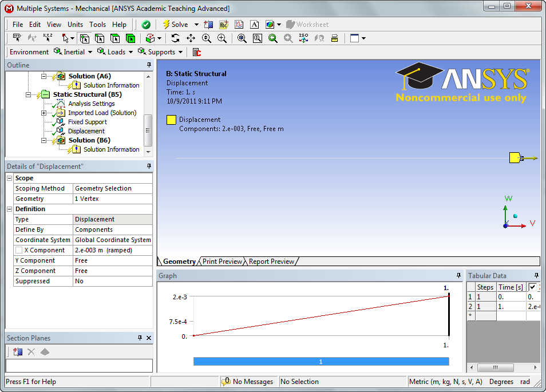Click the letter A comment icon

255,25
